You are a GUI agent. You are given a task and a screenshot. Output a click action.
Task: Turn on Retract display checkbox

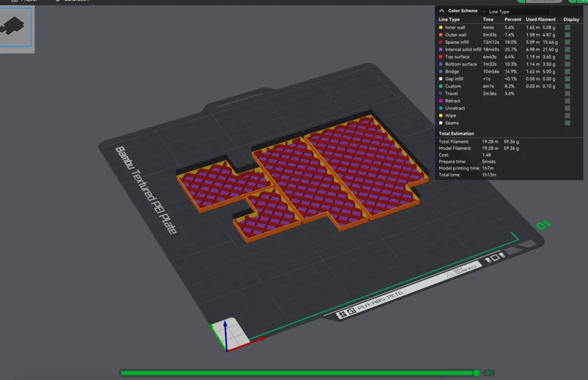(567, 101)
